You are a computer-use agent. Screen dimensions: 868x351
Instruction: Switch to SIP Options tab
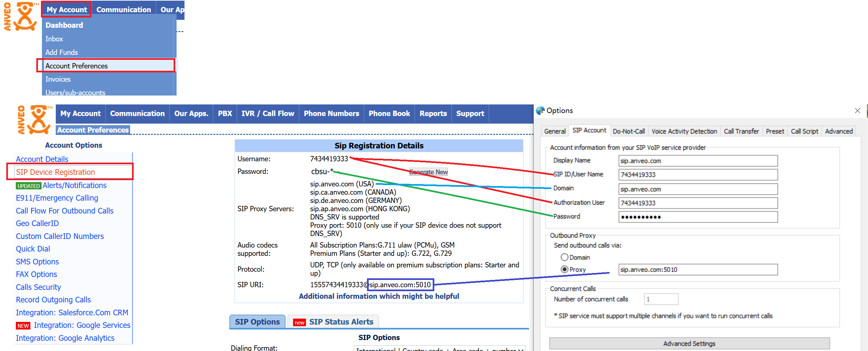click(x=257, y=322)
